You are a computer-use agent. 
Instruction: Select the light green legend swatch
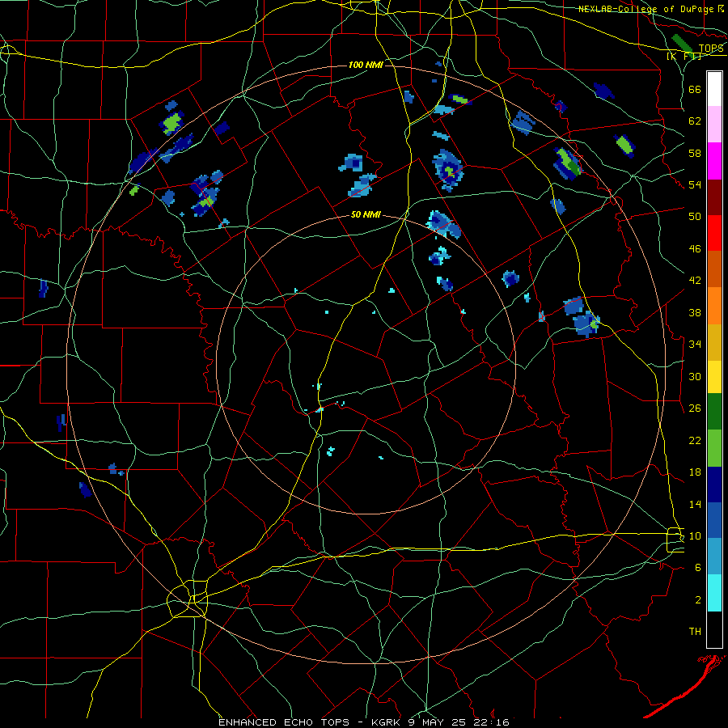pyautogui.click(x=714, y=448)
